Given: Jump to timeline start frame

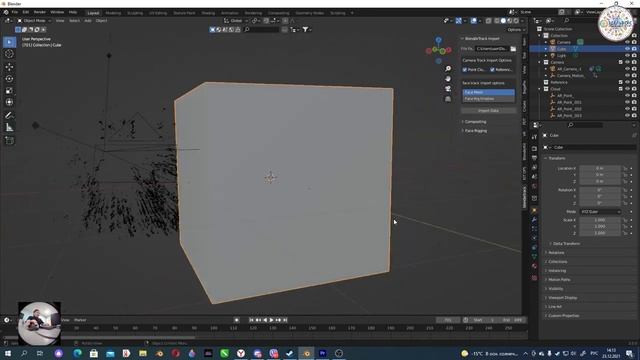Looking at the screenshot, I should [251, 320].
